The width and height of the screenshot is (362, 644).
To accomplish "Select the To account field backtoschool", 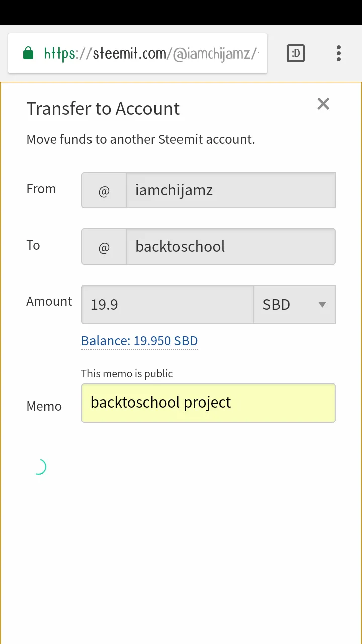I will pos(231,247).
